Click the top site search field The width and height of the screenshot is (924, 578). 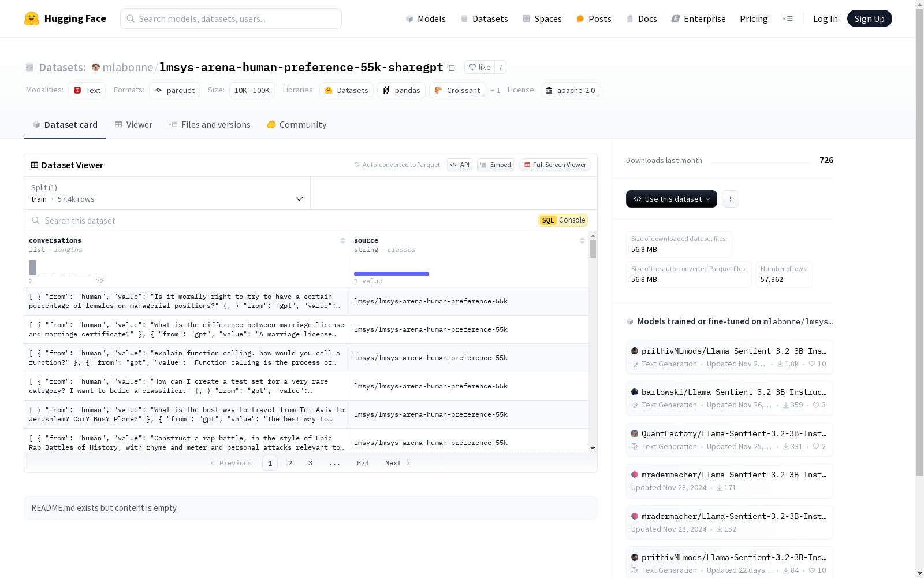pyautogui.click(x=231, y=18)
